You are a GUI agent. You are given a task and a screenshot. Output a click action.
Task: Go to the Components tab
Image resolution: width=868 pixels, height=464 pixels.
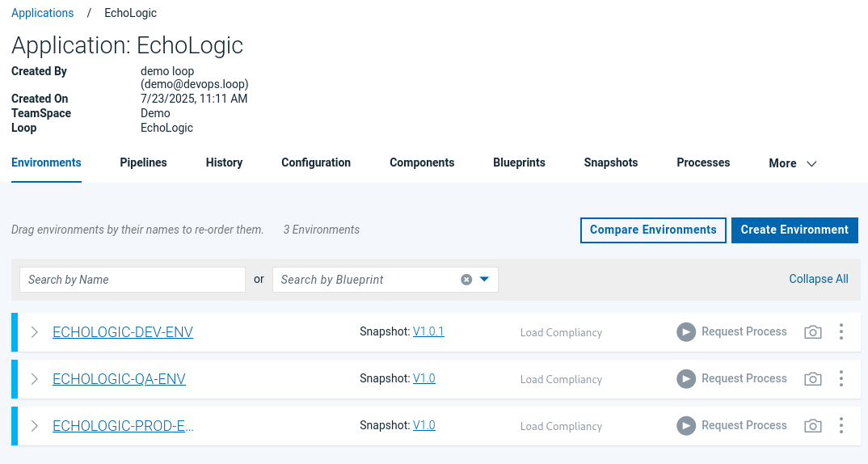[422, 162]
